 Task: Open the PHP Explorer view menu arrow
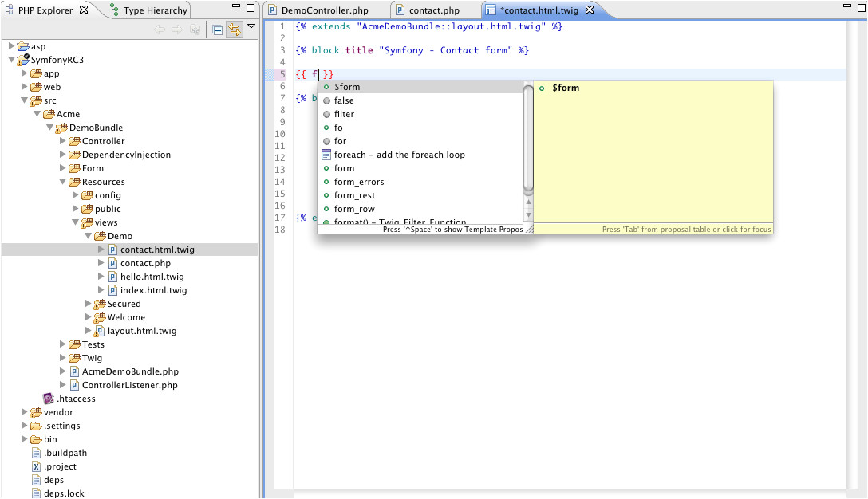pyautogui.click(x=251, y=26)
